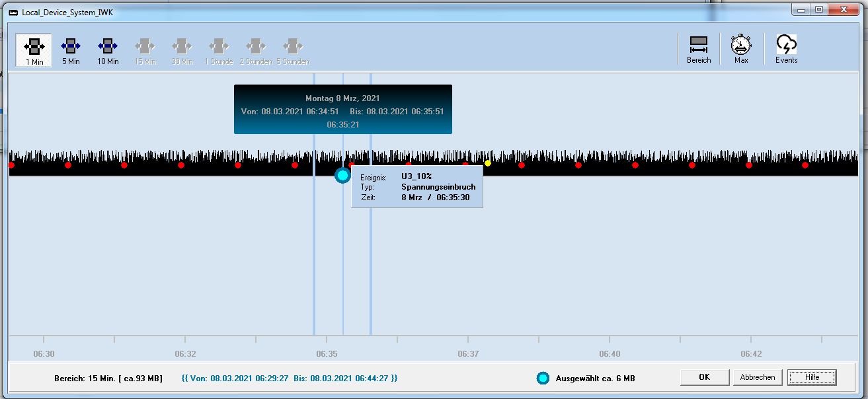Click the leftmost red event dot
The height and width of the screenshot is (399, 868).
(x=11, y=165)
